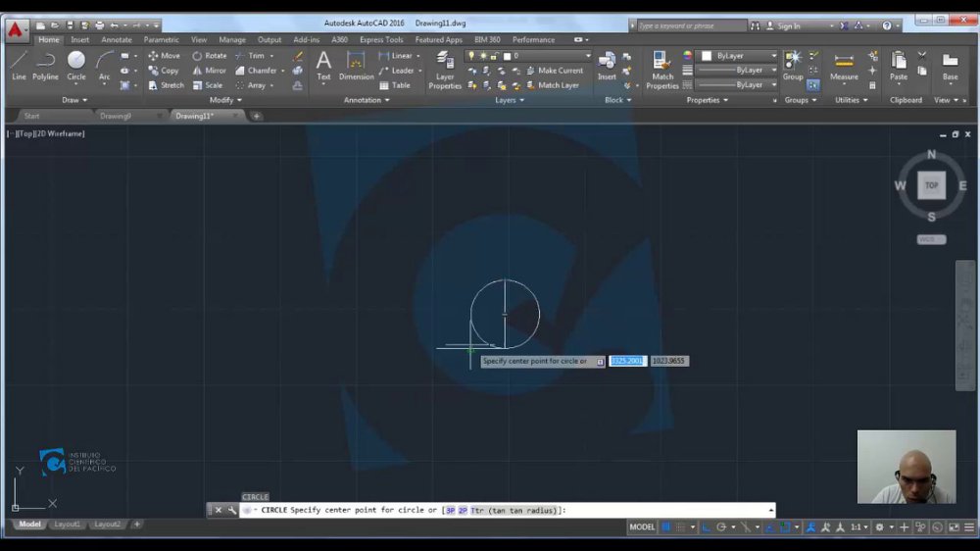
Task: Select the Dimension tool
Action: pos(357,66)
